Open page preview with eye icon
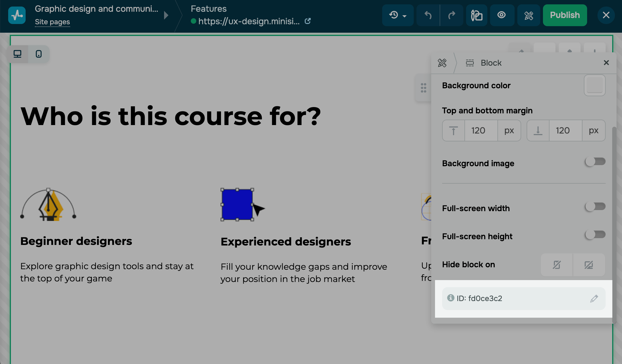622x364 pixels. click(x=502, y=15)
